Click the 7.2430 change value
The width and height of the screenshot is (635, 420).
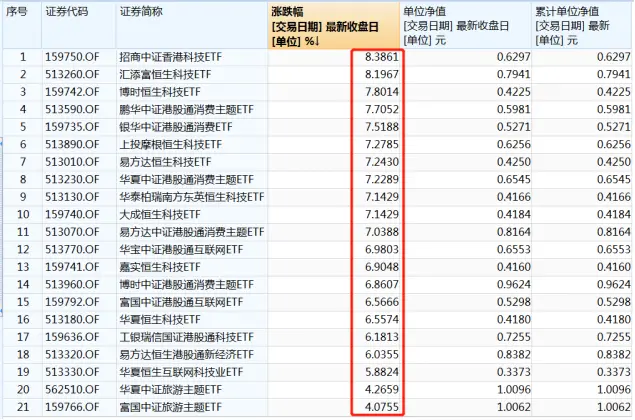pyautogui.click(x=381, y=162)
